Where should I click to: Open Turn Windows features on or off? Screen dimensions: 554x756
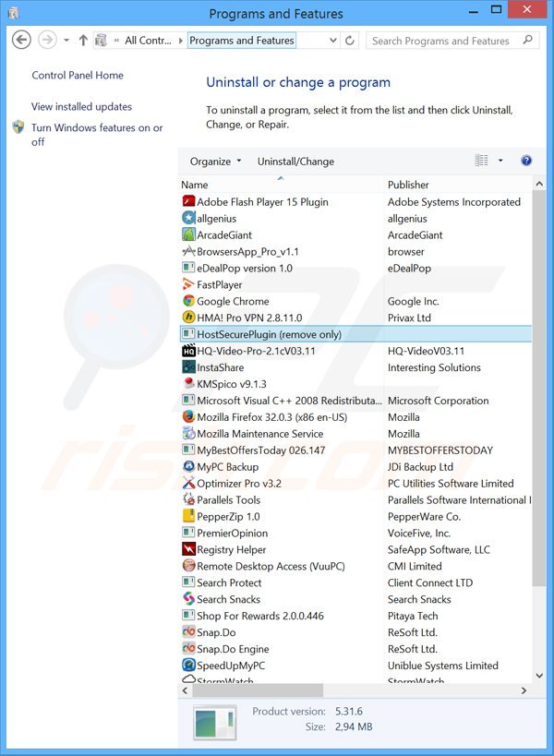point(97,135)
